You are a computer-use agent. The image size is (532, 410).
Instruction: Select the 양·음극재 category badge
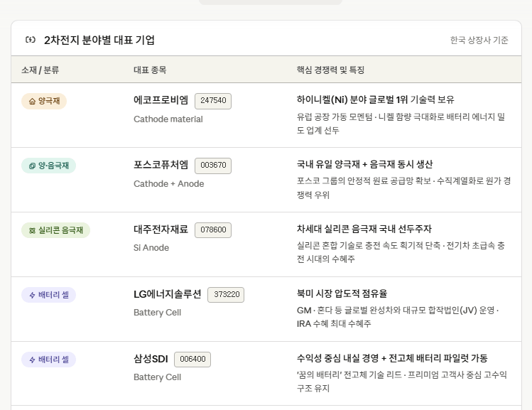point(48,166)
